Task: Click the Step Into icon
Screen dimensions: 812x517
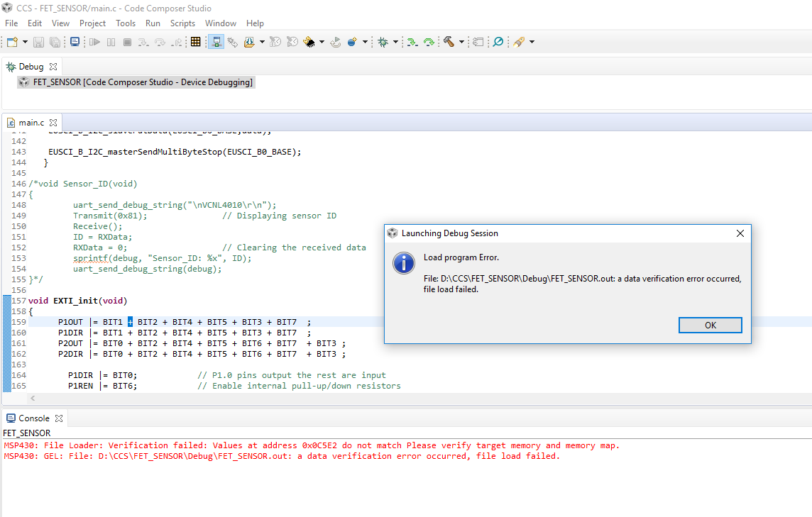Action: tap(143, 41)
